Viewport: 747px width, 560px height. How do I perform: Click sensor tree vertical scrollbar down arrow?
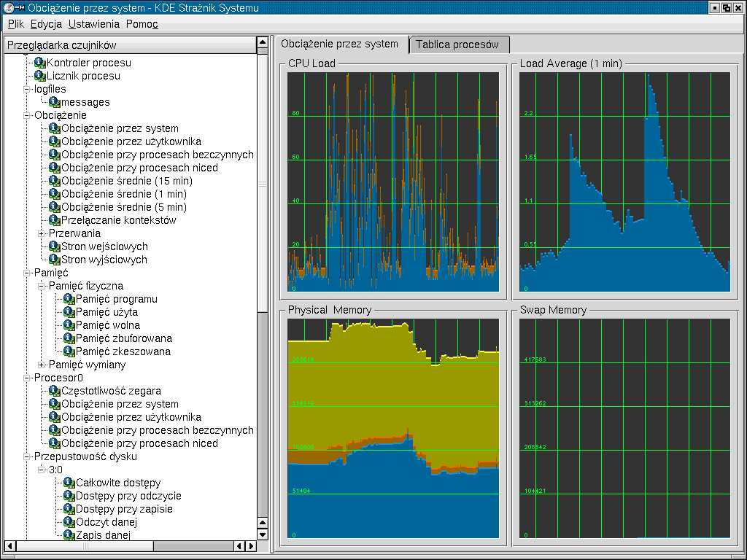[x=263, y=534]
